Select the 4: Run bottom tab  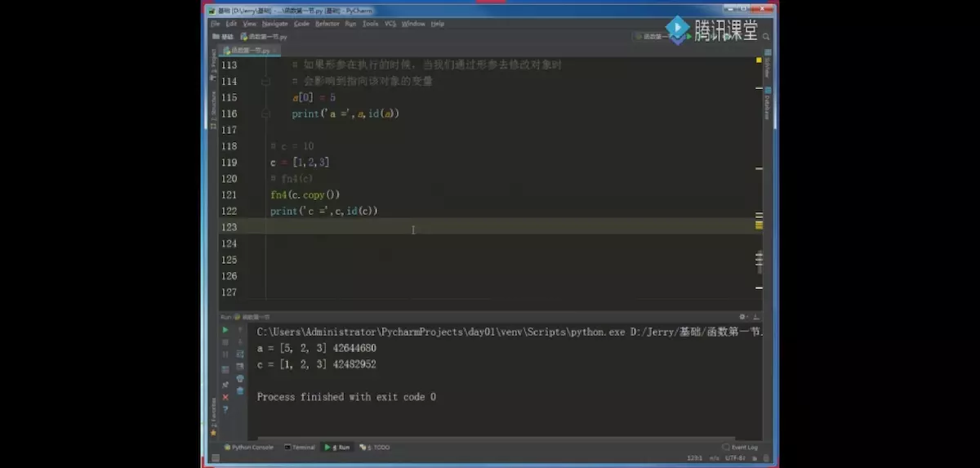click(337, 447)
